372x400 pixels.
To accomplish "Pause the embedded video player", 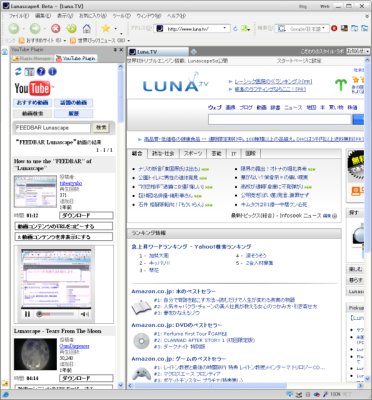I will pos(27,314).
